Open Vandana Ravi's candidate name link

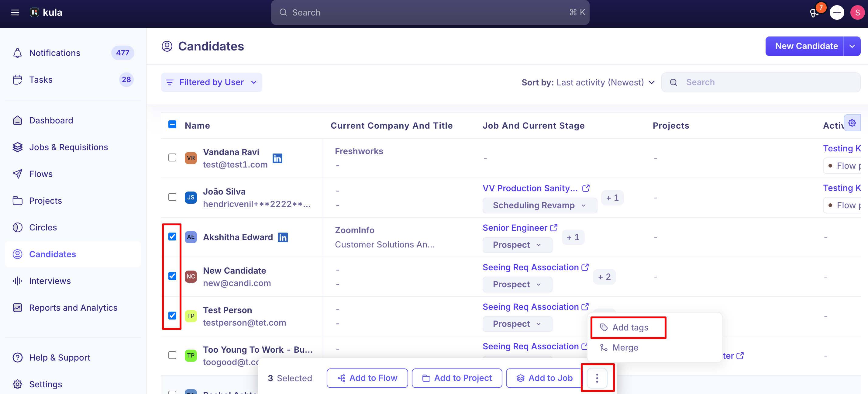coord(231,152)
